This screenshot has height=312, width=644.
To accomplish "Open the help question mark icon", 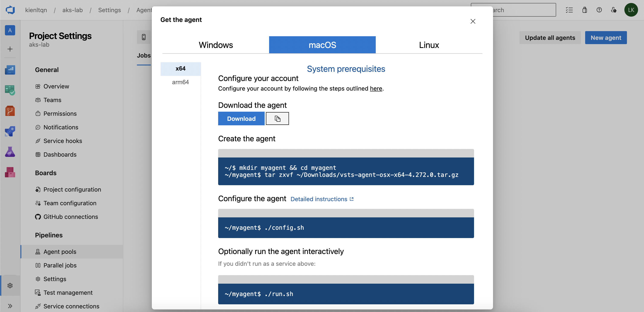I will [x=599, y=10].
